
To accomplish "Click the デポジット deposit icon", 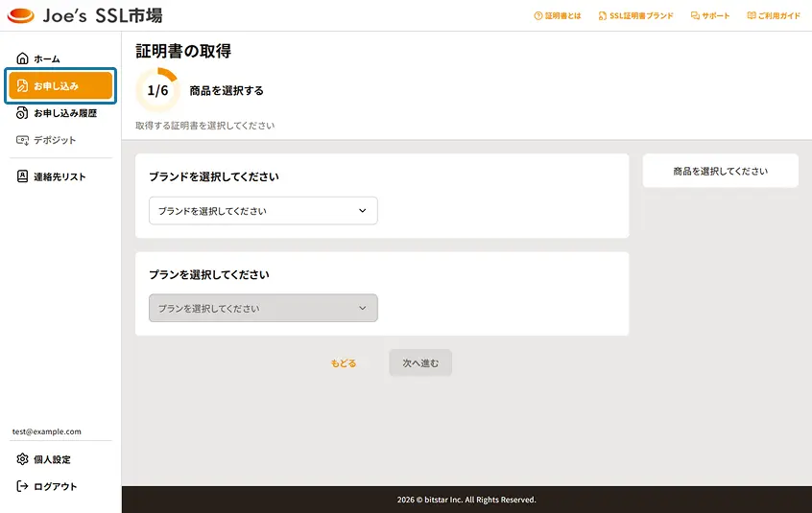I will 22,140.
